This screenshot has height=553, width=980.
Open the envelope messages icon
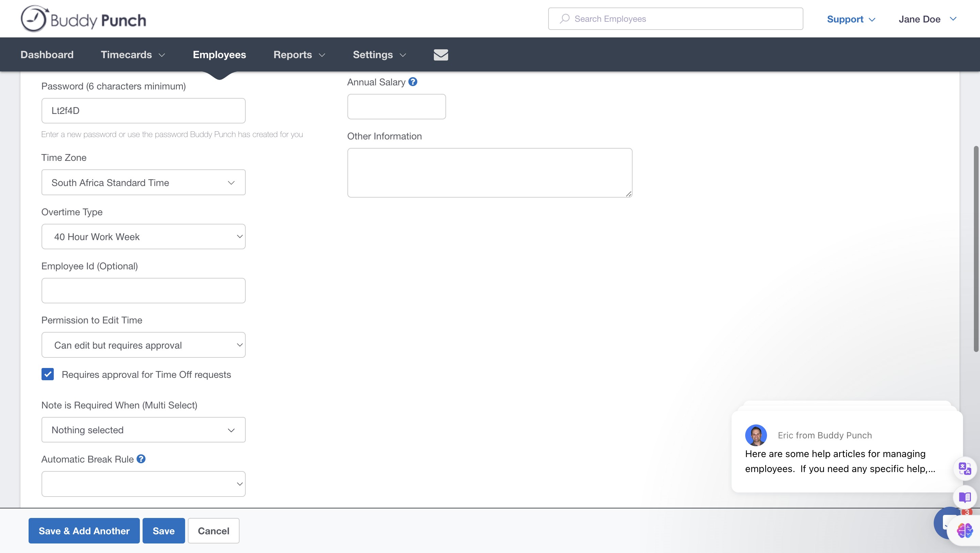(441, 55)
